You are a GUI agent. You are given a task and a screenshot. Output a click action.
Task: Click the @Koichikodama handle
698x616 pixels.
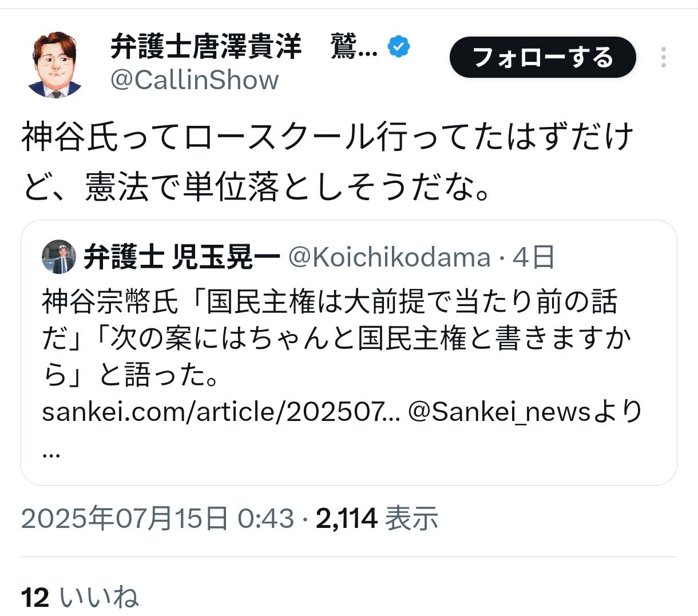click(x=389, y=258)
